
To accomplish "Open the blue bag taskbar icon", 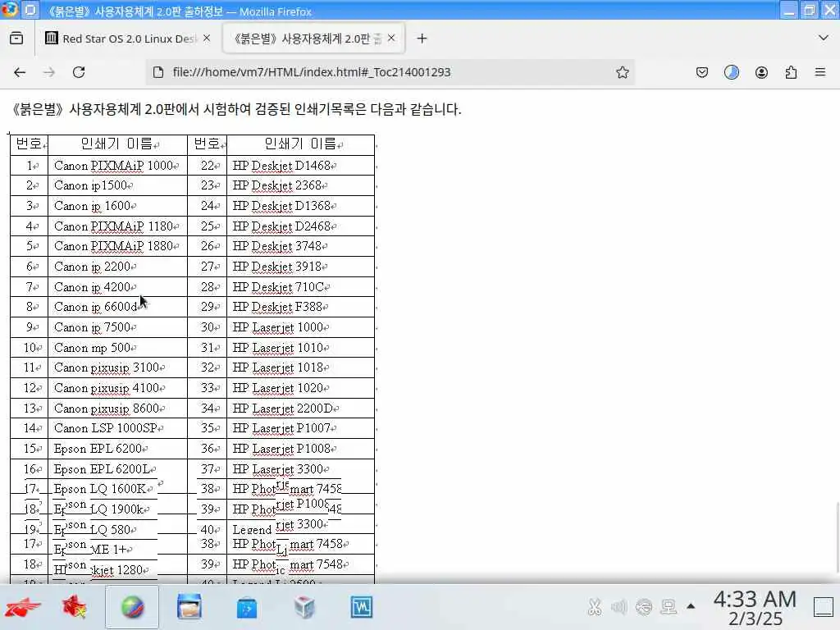I will (247, 609).
